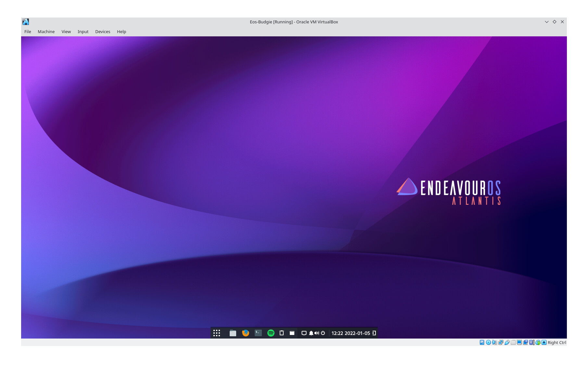Image resolution: width=588 pixels, height=371 pixels.
Task: Click the show desktop window icon
Action: 292,333
